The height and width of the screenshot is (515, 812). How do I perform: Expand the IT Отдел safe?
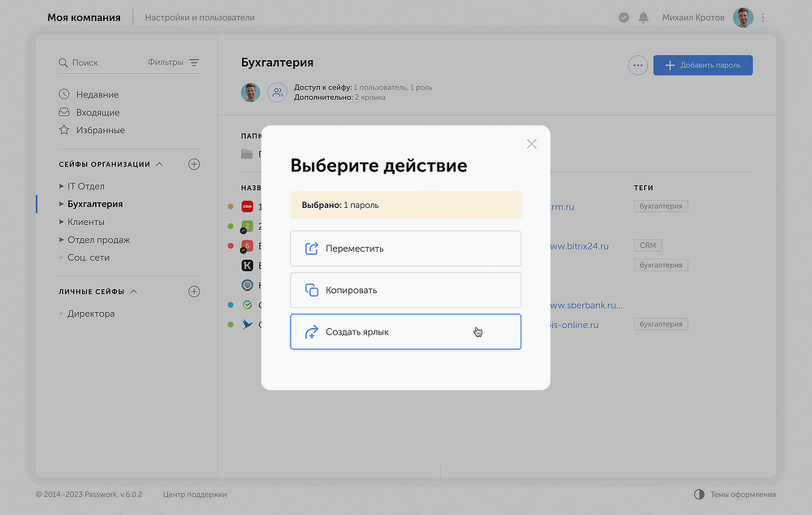click(x=62, y=187)
